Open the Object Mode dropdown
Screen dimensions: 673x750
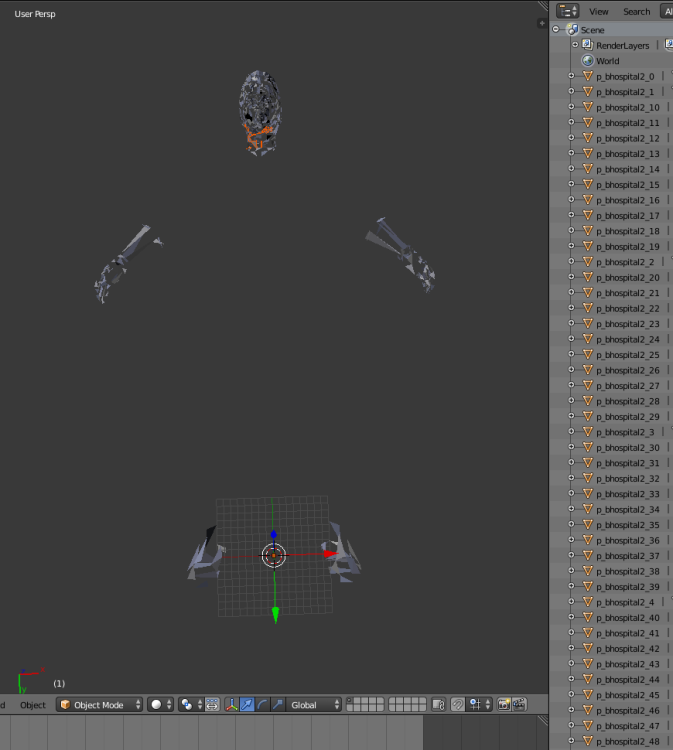[100, 705]
